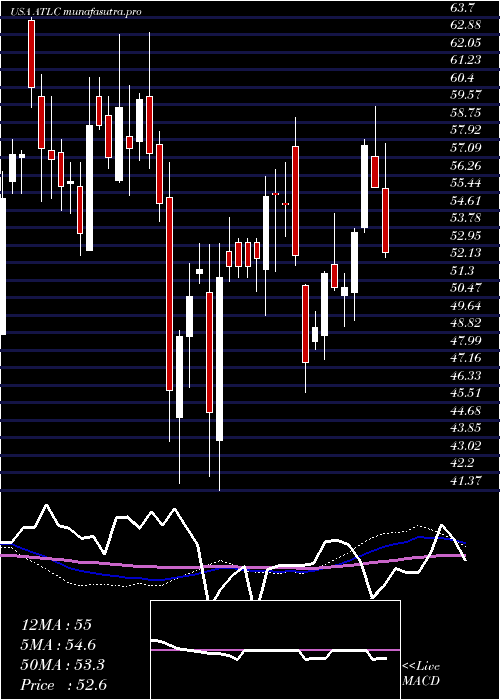Click the 54.61 price axis label
The image size is (500, 700).
(x=466, y=200)
